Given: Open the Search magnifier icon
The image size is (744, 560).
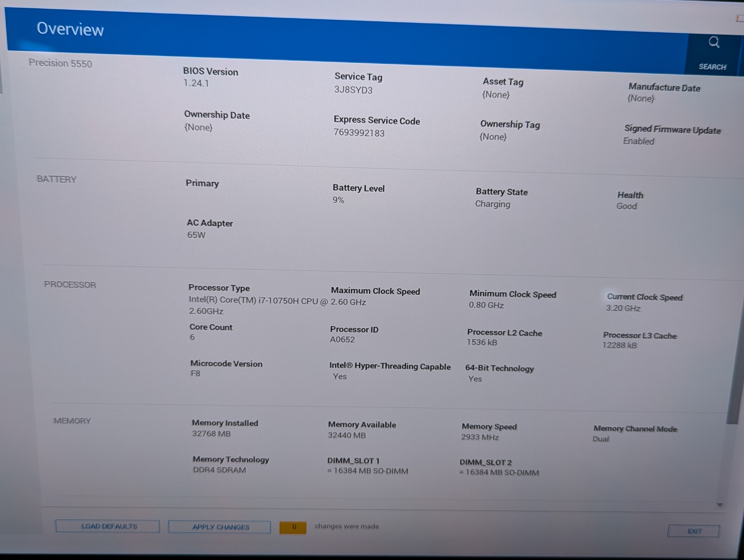Looking at the screenshot, I should click(x=714, y=43).
